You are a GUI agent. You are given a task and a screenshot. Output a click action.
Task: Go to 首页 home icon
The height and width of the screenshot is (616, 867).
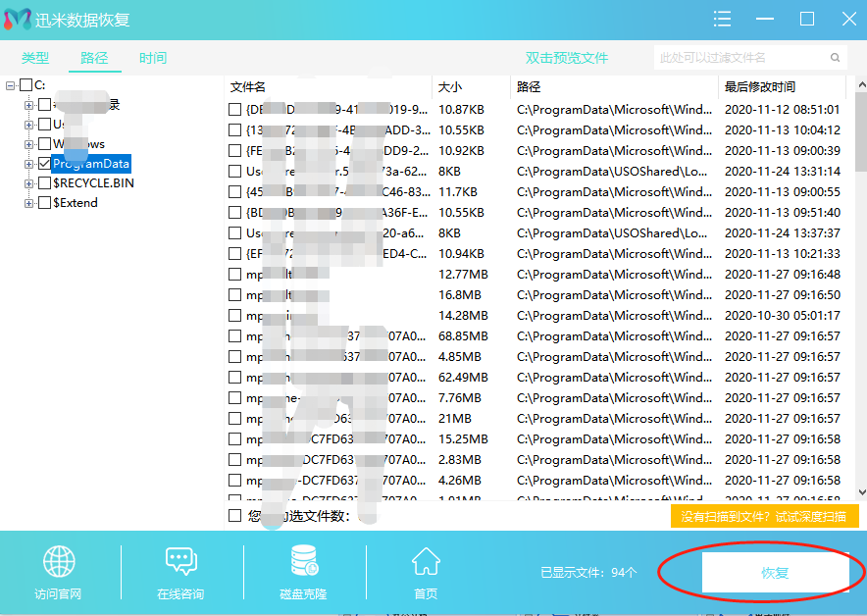coord(426,562)
